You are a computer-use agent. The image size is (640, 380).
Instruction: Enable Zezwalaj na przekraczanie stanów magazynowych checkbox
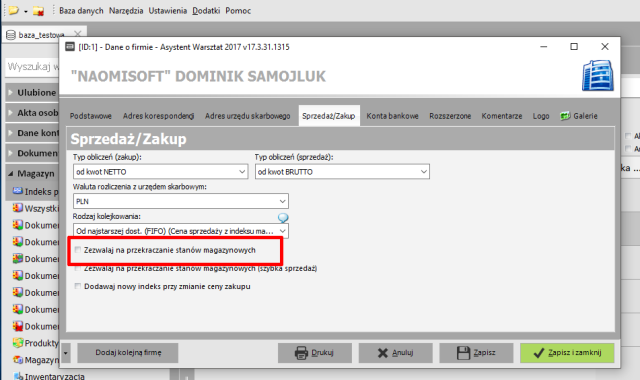tap(78, 250)
